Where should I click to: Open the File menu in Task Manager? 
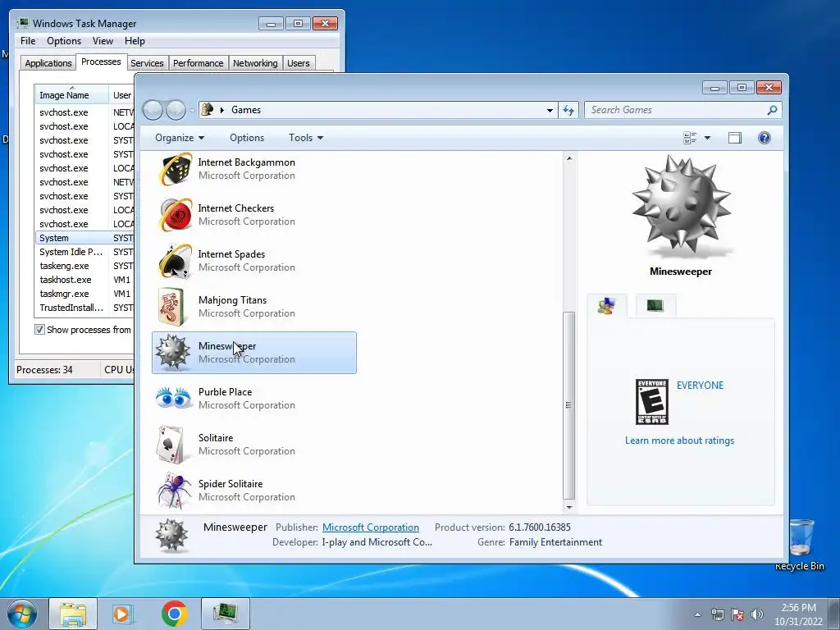point(28,41)
